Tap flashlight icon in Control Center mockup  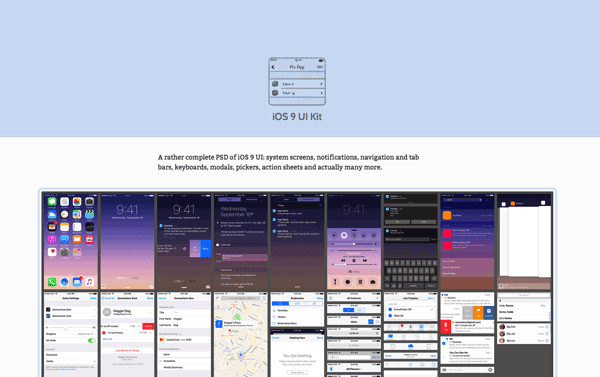coord(335,282)
